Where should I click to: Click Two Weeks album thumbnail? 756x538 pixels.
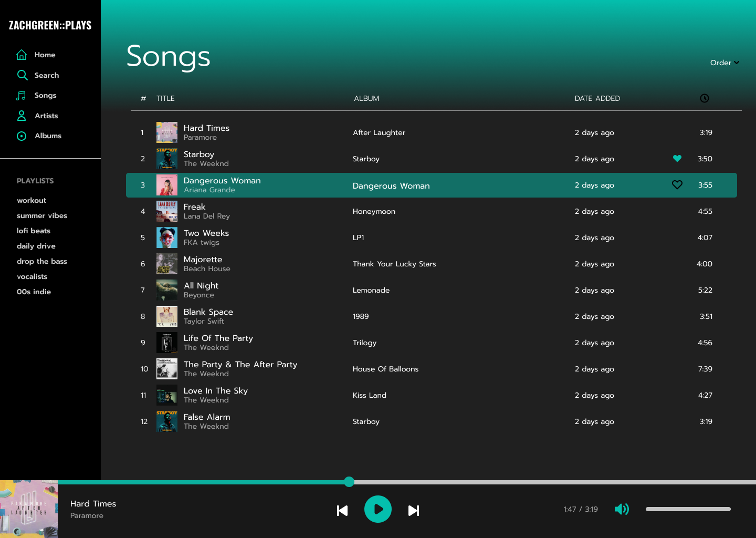pos(167,237)
